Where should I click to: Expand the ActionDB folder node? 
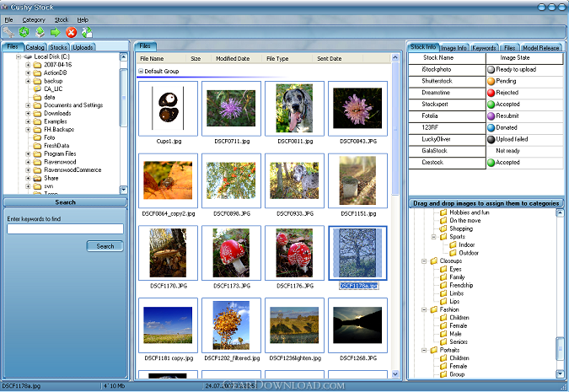pos(28,72)
